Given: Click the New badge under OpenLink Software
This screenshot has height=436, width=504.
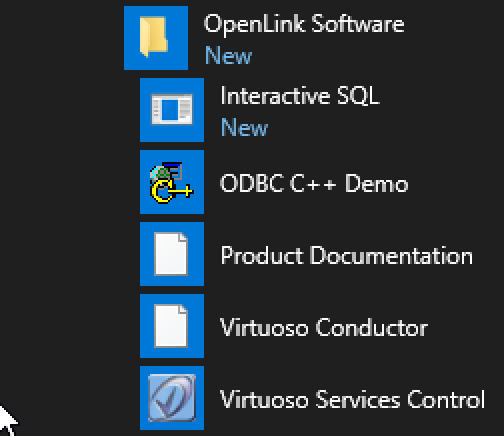Looking at the screenshot, I should [x=228, y=55].
